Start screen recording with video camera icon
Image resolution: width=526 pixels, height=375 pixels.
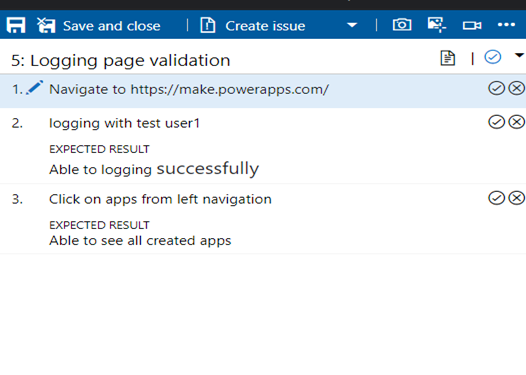click(x=472, y=25)
